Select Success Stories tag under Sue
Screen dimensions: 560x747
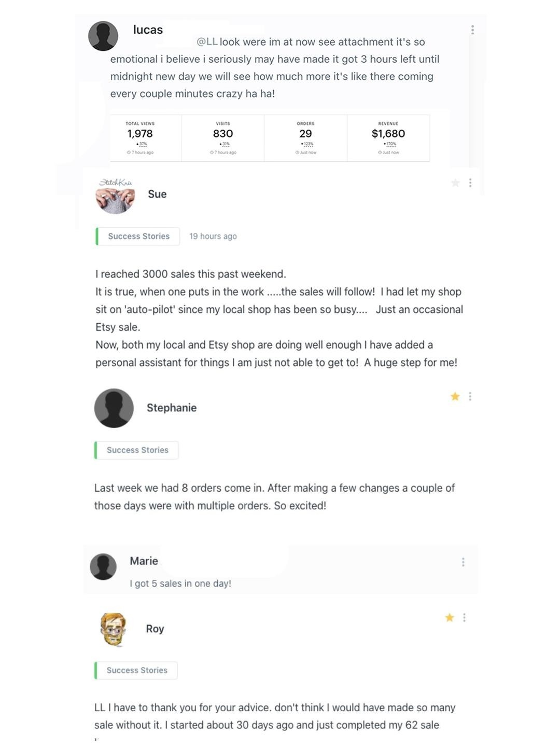coord(138,236)
